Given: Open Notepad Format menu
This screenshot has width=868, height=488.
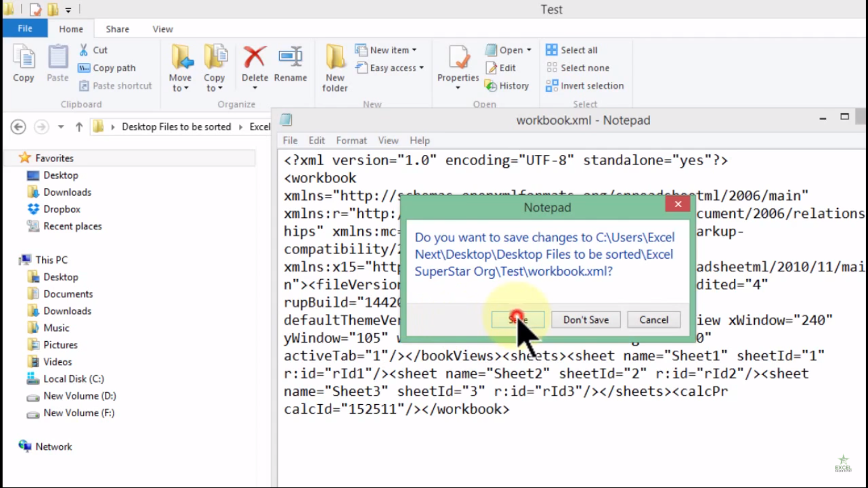Looking at the screenshot, I should pos(351,140).
